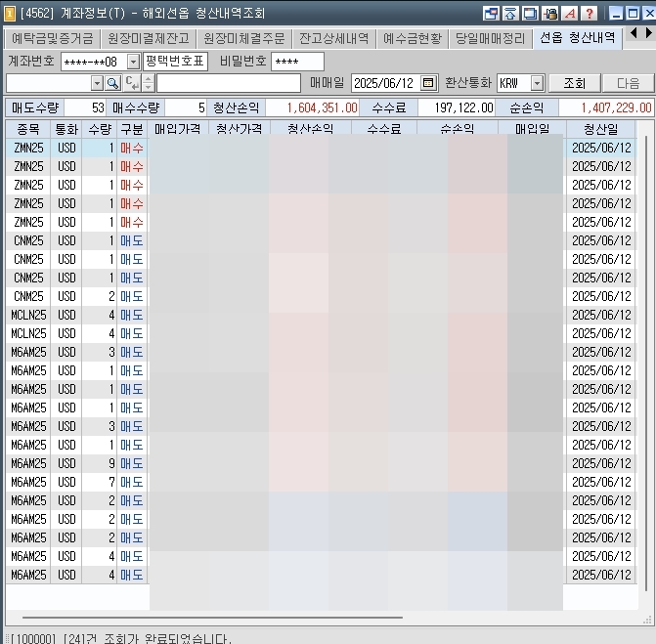
Task: Click the status bar query-complete message
Action: [x=121, y=638]
